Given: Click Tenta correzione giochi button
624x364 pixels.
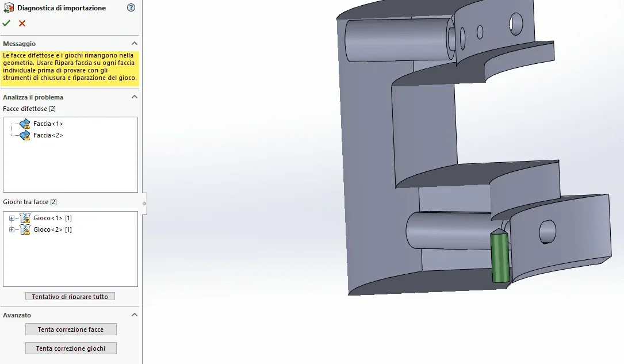Looking at the screenshot, I should [71, 348].
